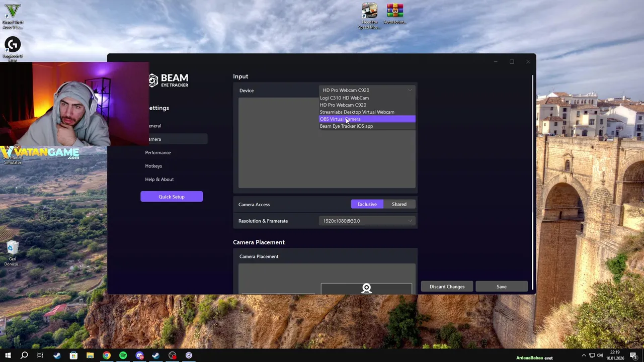Switch to Spotify in the taskbar

pos(123,355)
